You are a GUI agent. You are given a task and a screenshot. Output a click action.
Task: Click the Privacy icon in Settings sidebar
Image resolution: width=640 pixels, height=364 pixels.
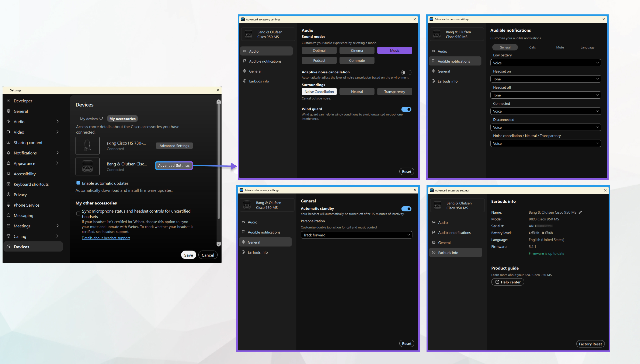point(8,195)
